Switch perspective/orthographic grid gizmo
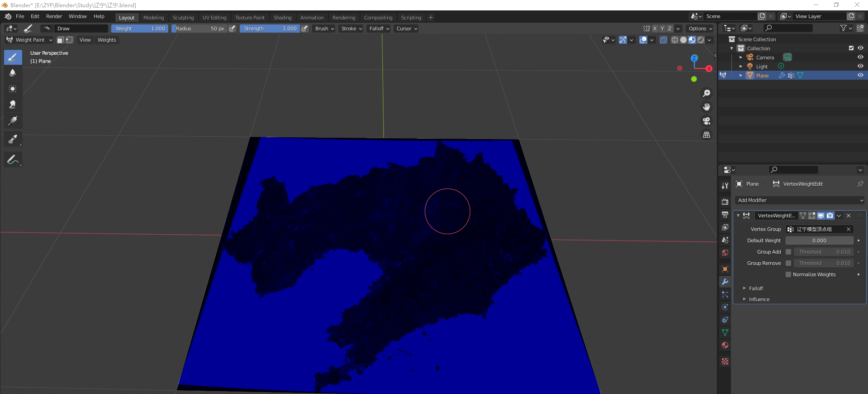868x394 pixels. 706,135
